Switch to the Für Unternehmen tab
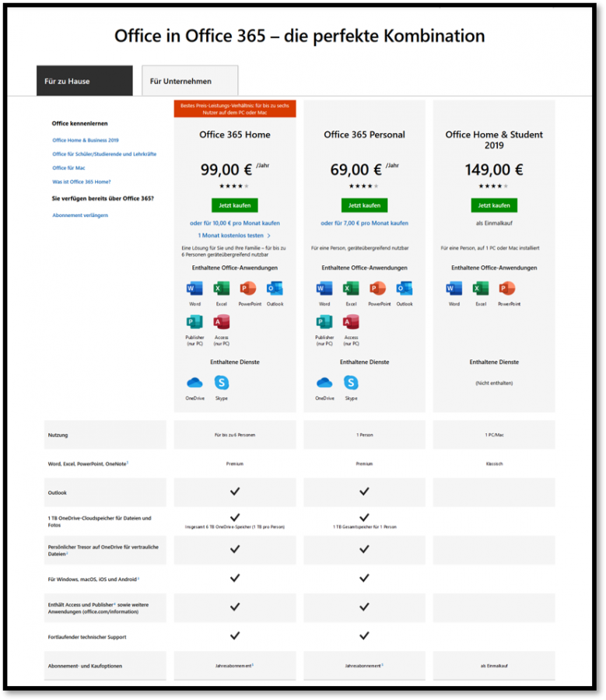This screenshot has width=606, height=700. 190,81
